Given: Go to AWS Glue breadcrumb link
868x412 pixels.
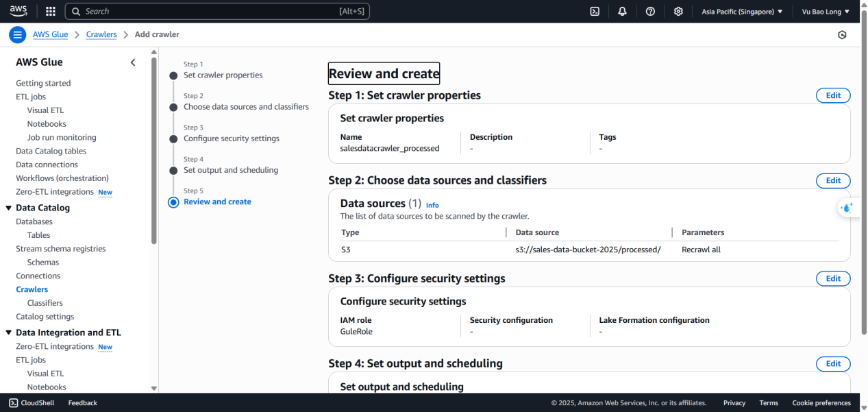Looking at the screenshot, I should (50, 34).
